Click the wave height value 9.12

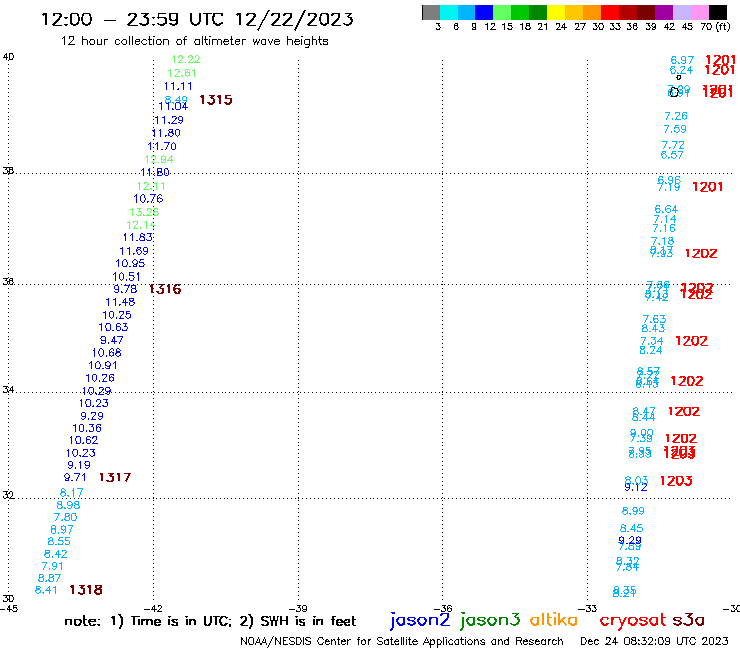[636, 487]
